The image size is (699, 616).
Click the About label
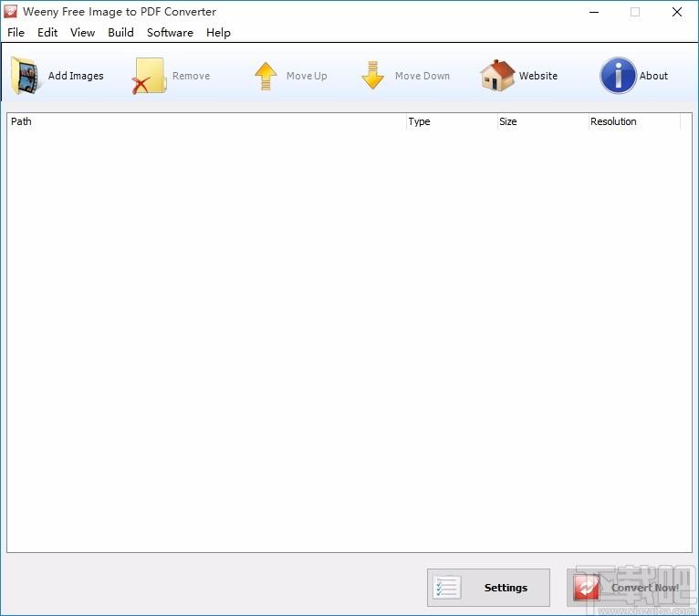pos(653,76)
